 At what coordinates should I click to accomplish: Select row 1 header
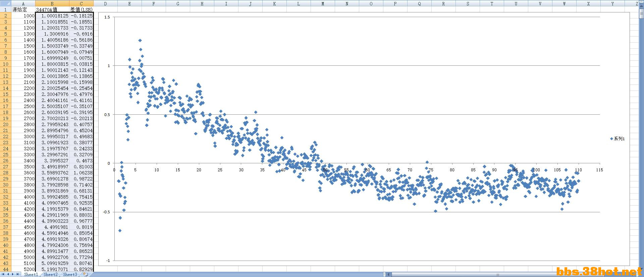point(6,10)
